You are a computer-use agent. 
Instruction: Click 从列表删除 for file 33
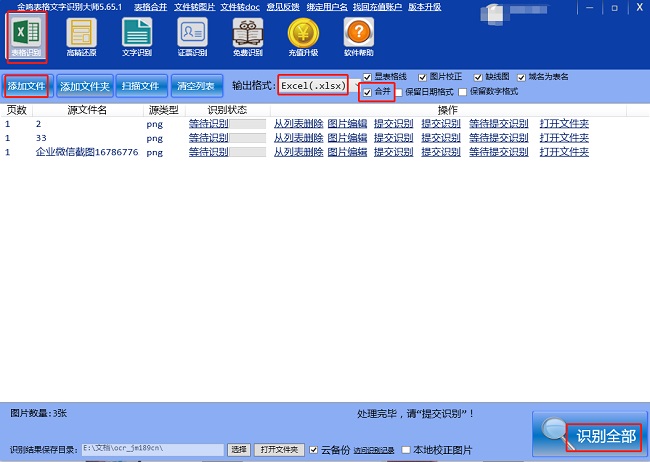[298, 138]
